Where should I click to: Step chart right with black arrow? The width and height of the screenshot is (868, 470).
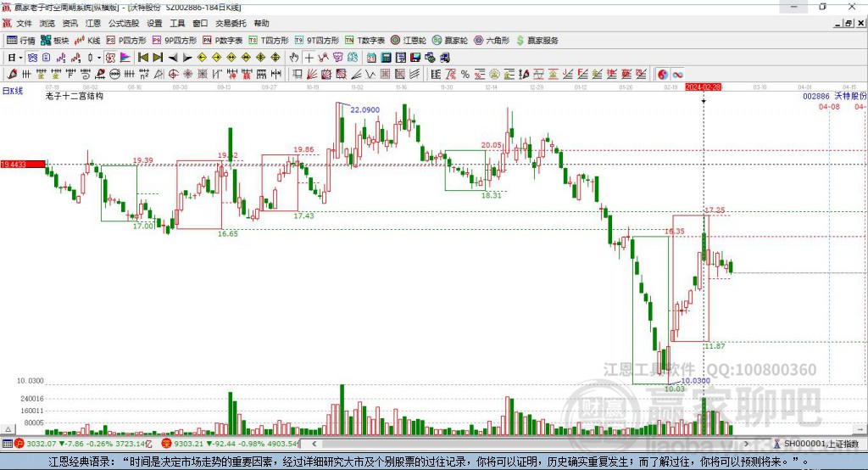coord(187,58)
